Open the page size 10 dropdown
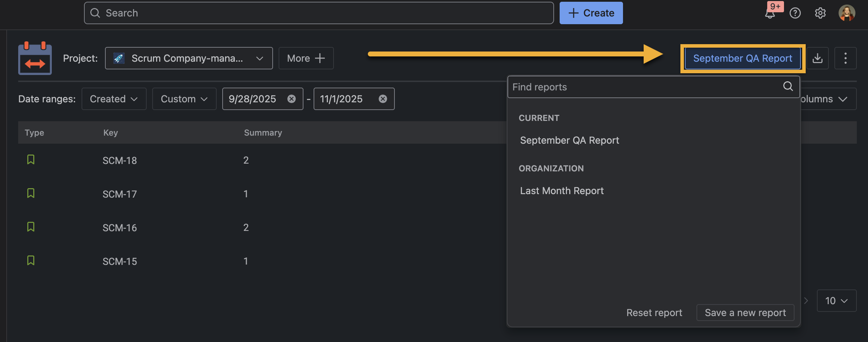Screen dimensions: 868x342 [x=836, y=301]
